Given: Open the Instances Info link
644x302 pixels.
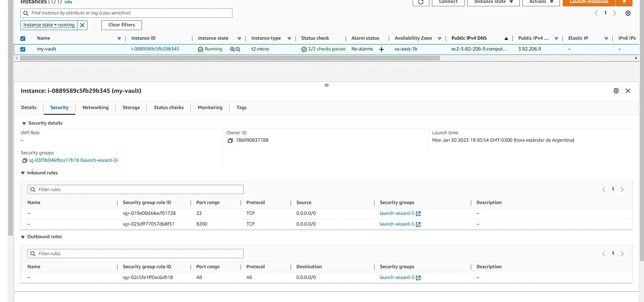Looking at the screenshot, I should (68, 2).
